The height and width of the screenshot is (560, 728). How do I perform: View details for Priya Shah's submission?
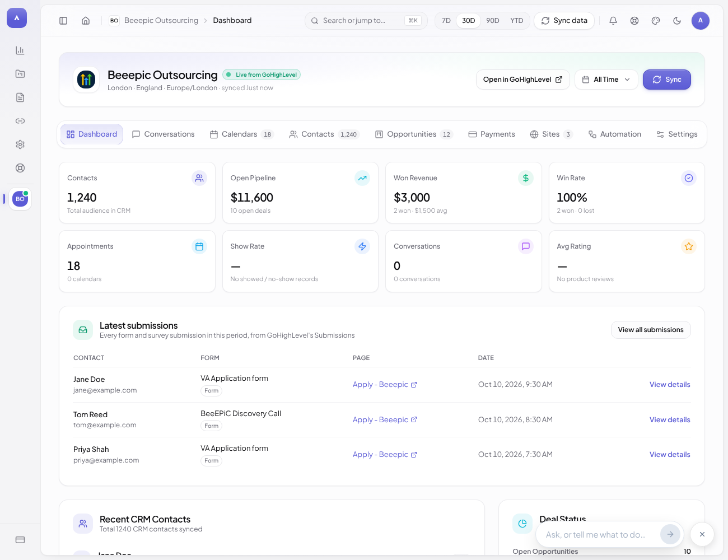click(x=670, y=455)
